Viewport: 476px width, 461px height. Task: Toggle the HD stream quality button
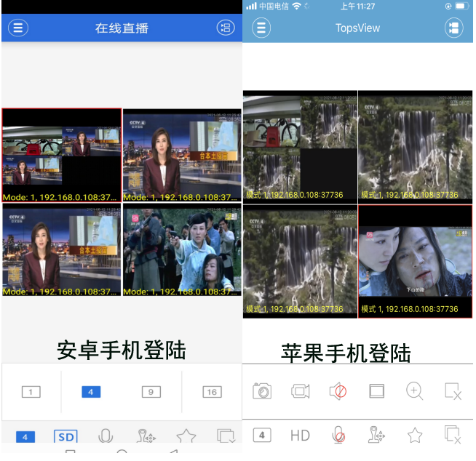(300, 435)
